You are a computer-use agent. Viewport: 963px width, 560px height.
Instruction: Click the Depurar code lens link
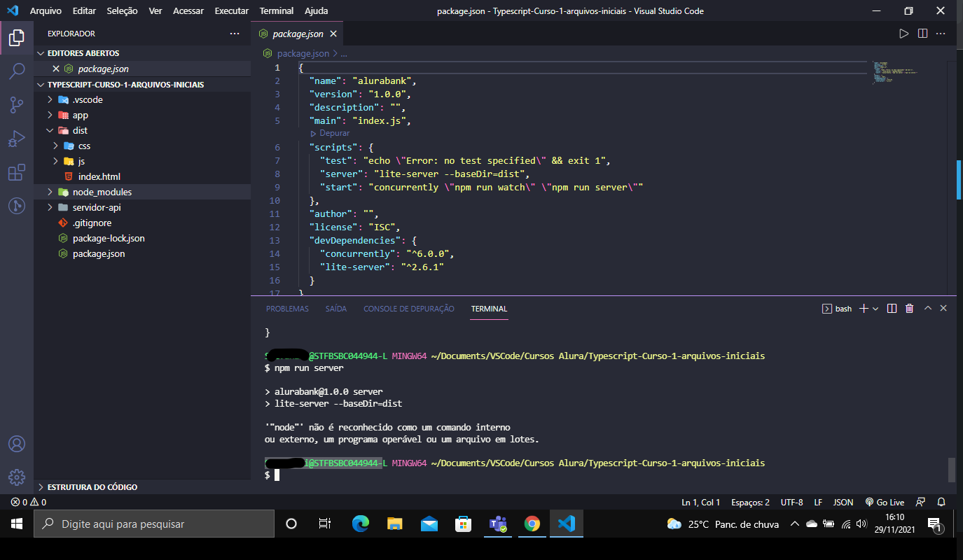330,133
